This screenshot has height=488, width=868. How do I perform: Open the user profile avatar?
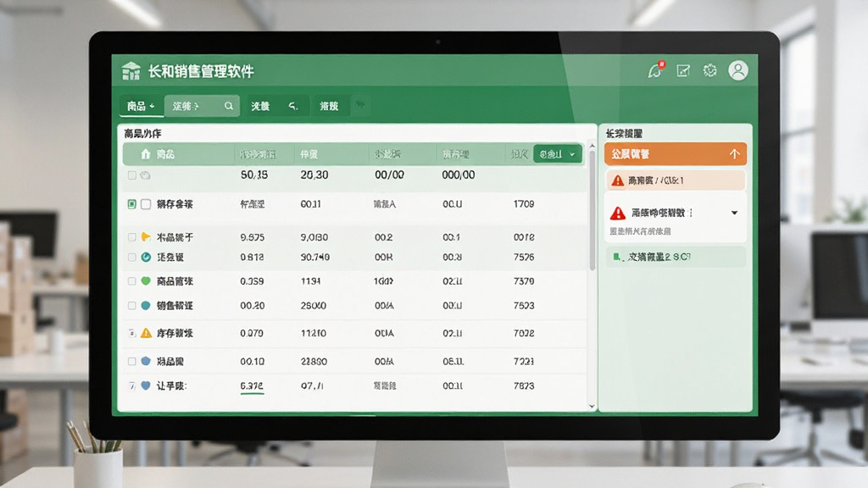(738, 70)
